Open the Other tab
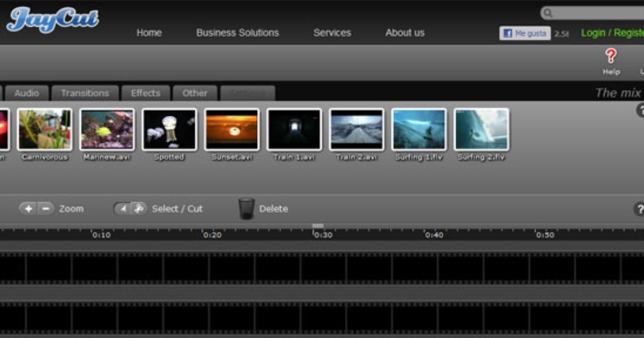644x338 pixels. pos(195,93)
